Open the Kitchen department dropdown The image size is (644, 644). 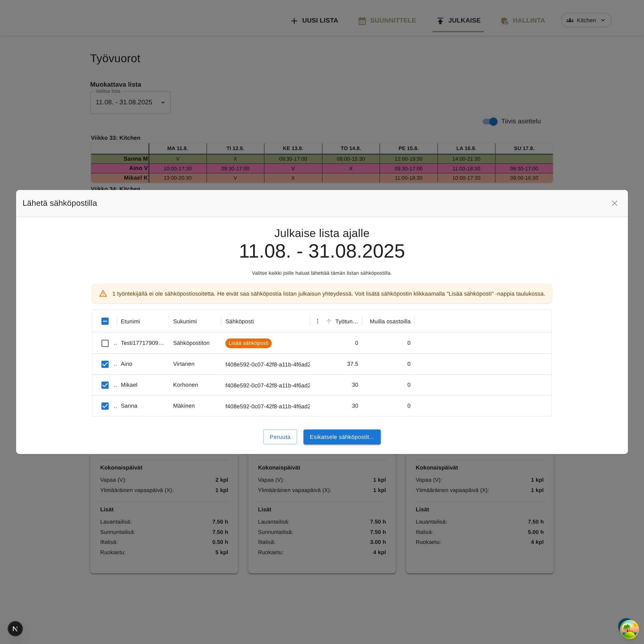pyautogui.click(x=586, y=20)
